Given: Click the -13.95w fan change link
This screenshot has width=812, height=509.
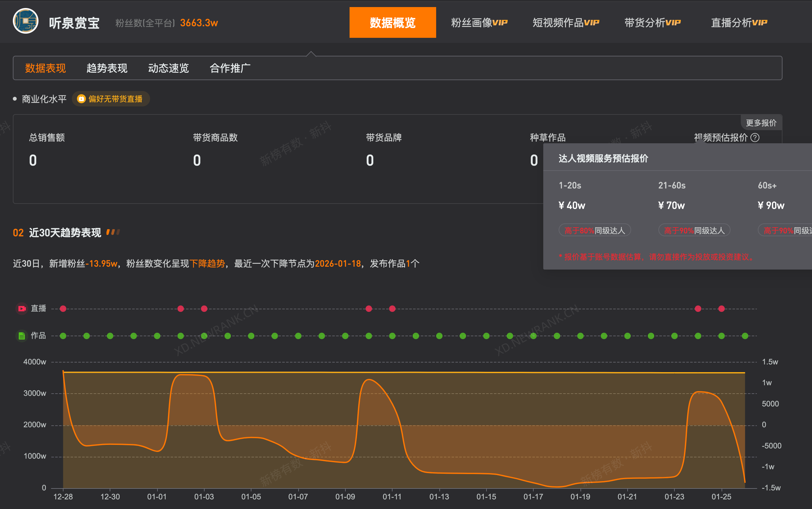Looking at the screenshot, I should coord(102,263).
